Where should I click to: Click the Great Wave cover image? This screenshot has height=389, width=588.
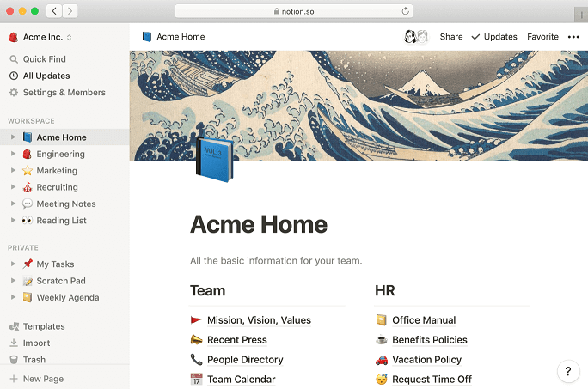point(358,106)
